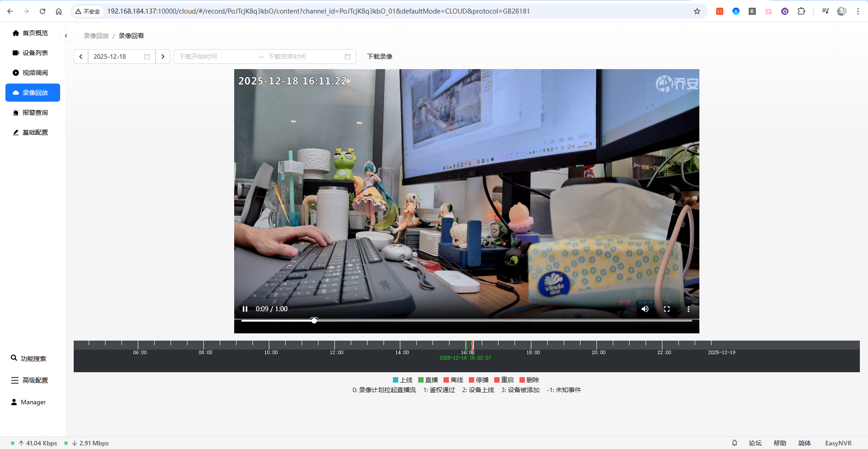868x449 pixels.
Task: Enter fullscreen video mode
Action: pos(667,309)
